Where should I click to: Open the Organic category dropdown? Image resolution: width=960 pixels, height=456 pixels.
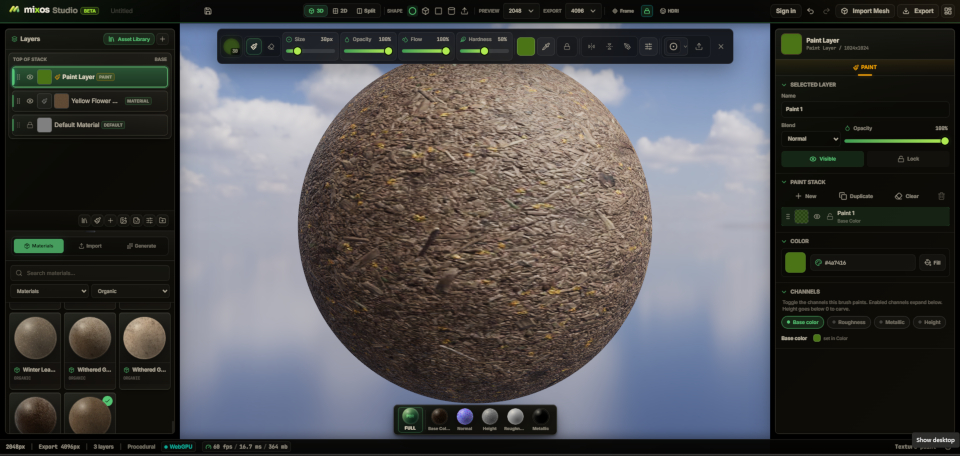[130, 291]
